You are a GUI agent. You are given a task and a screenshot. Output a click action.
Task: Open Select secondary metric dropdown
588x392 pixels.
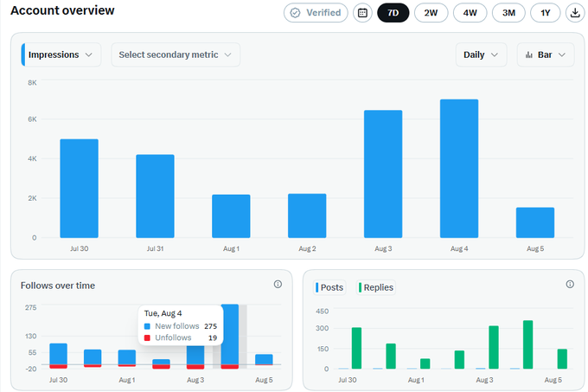click(176, 55)
